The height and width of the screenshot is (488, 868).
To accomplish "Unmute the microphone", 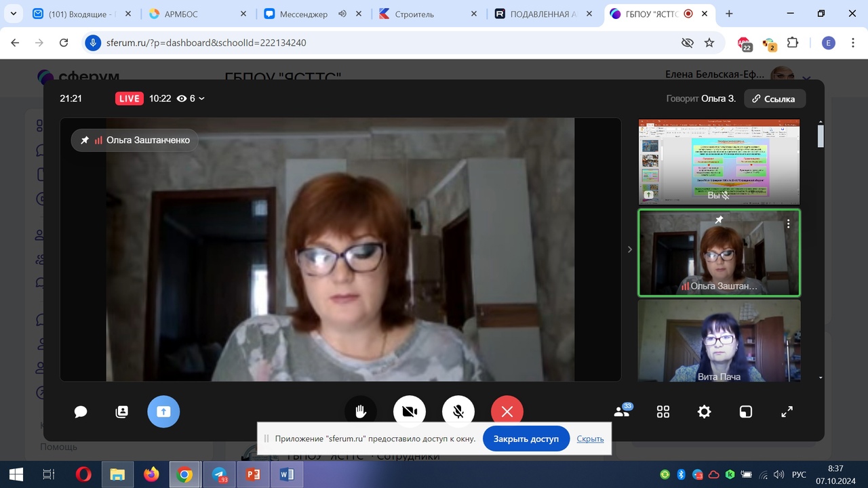I will (x=458, y=411).
